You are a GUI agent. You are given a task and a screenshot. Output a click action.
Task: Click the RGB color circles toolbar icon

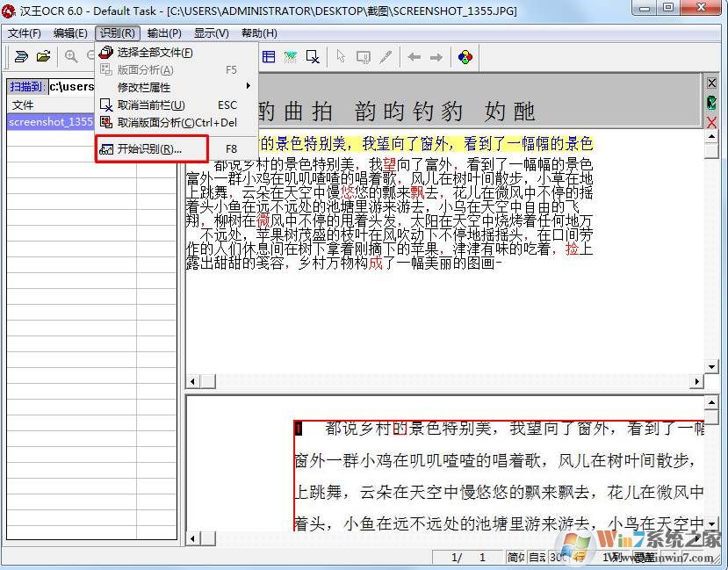click(465, 57)
